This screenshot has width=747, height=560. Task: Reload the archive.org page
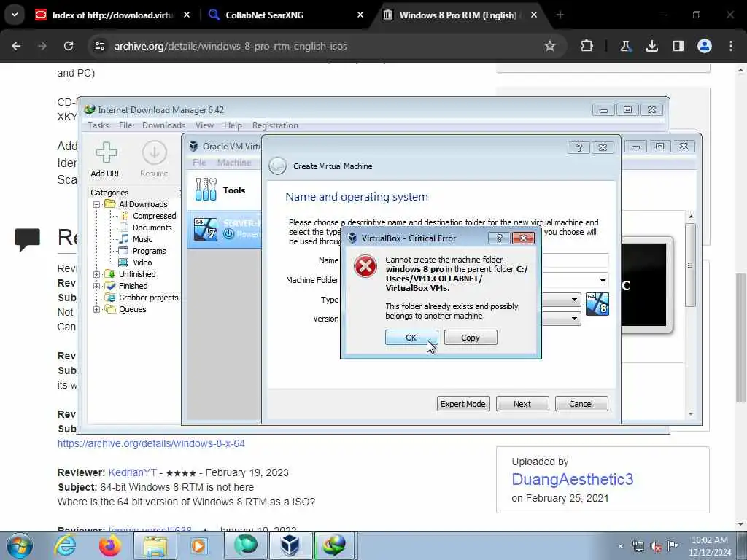(x=69, y=46)
